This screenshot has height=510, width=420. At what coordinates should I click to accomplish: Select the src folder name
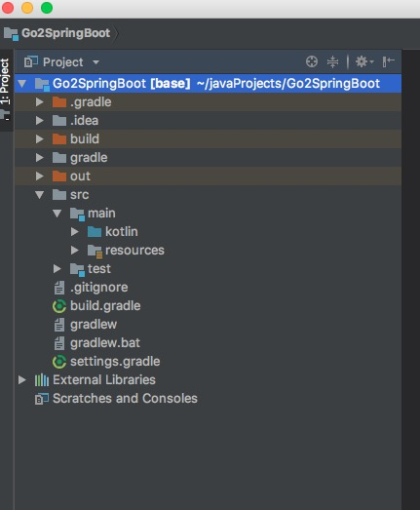pyautogui.click(x=79, y=195)
